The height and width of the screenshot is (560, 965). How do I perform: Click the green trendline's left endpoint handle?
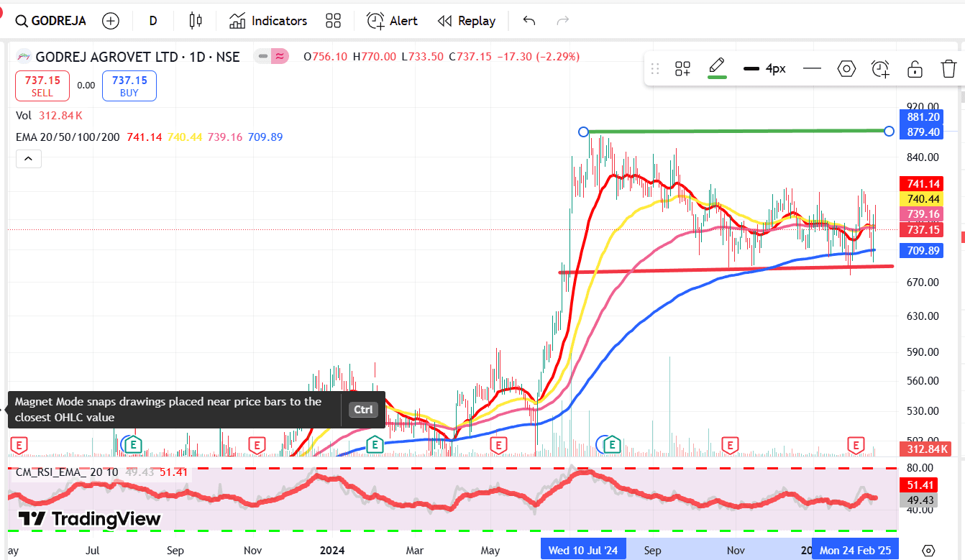click(x=584, y=132)
